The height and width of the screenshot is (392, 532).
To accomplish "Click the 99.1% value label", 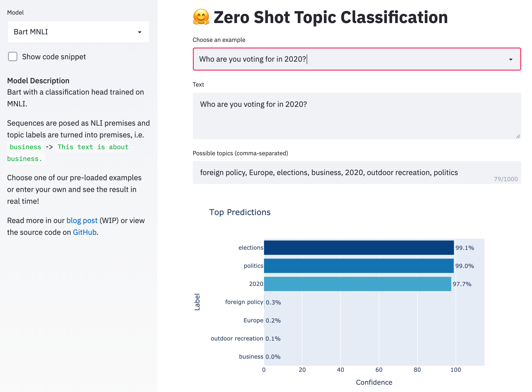I will (465, 248).
